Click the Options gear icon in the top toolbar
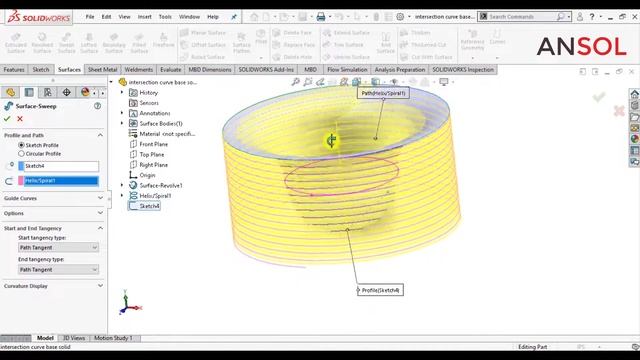This screenshot has width=640, height=360. 400,17
